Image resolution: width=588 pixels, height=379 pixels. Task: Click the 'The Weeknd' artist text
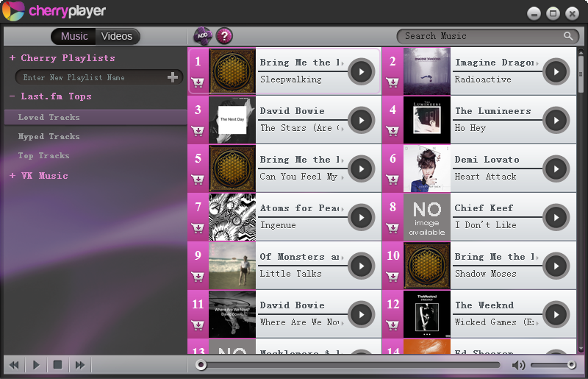(x=484, y=305)
